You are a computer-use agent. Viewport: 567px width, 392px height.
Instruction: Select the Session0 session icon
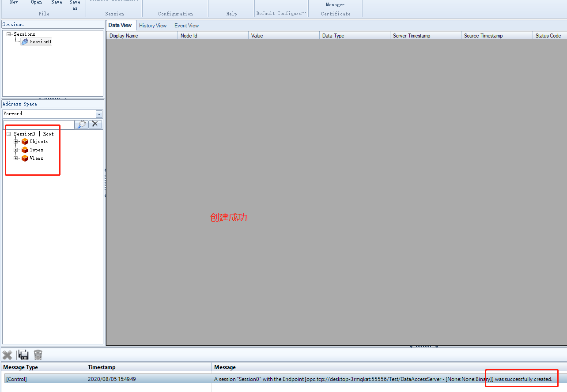click(x=25, y=41)
